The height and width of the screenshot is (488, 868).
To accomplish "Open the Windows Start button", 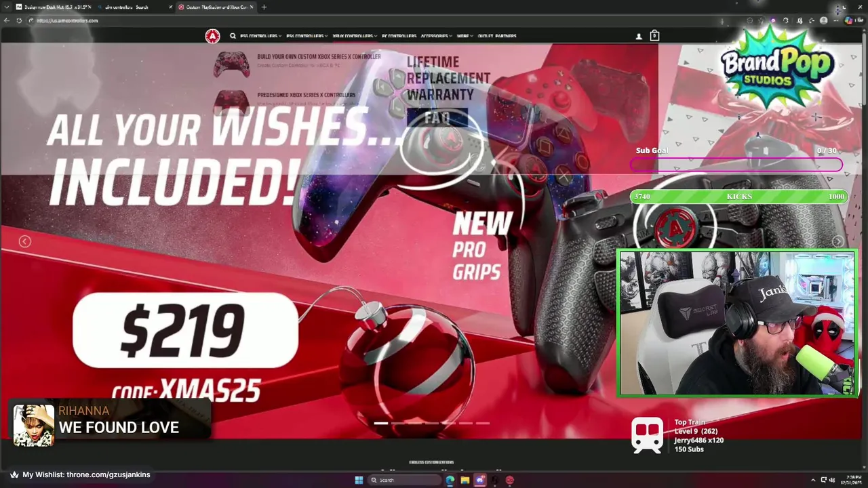I will [x=359, y=480].
